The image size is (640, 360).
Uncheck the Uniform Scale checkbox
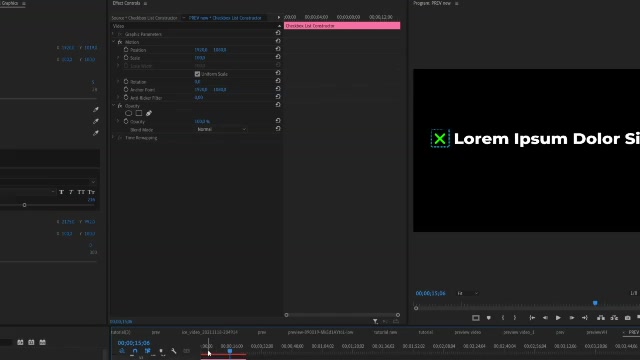[x=197, y=74]
